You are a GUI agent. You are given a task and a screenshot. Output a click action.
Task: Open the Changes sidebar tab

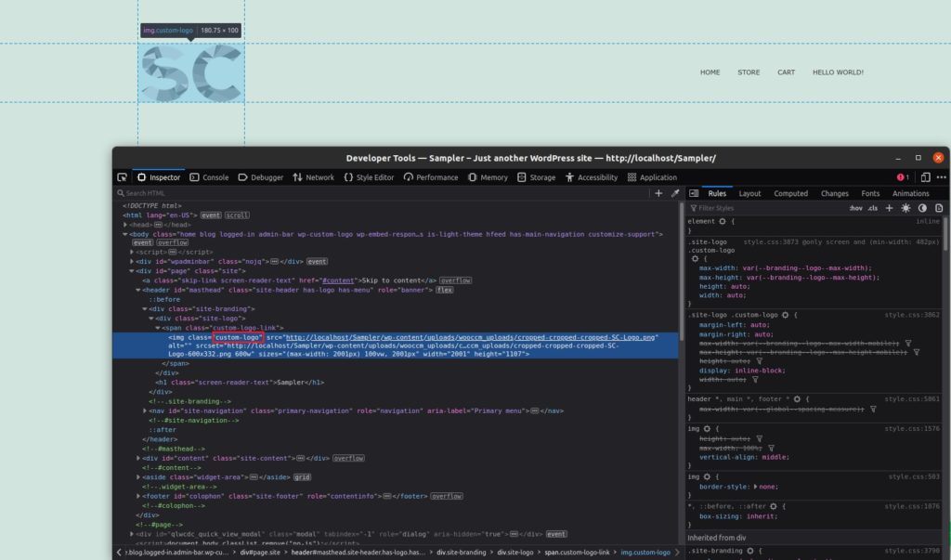(835, 193)
